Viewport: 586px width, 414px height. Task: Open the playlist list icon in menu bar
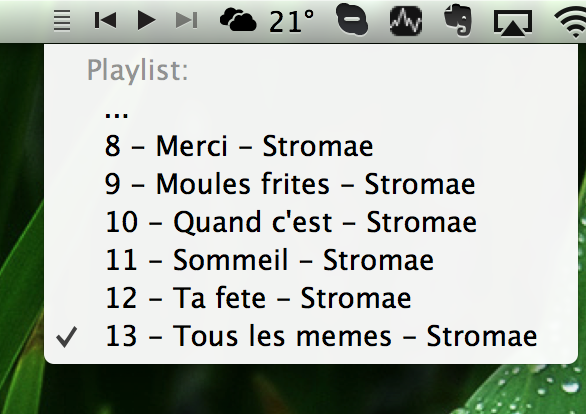click(62, 20)
